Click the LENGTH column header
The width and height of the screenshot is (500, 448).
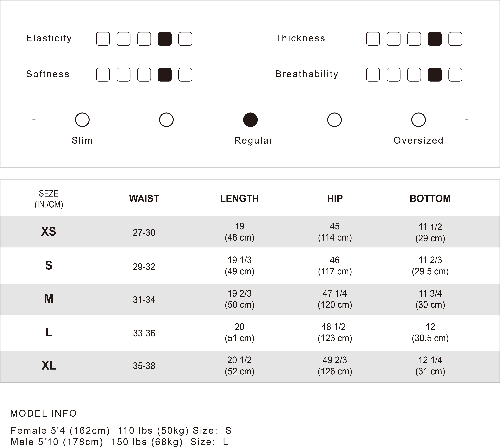coord(239,199)
